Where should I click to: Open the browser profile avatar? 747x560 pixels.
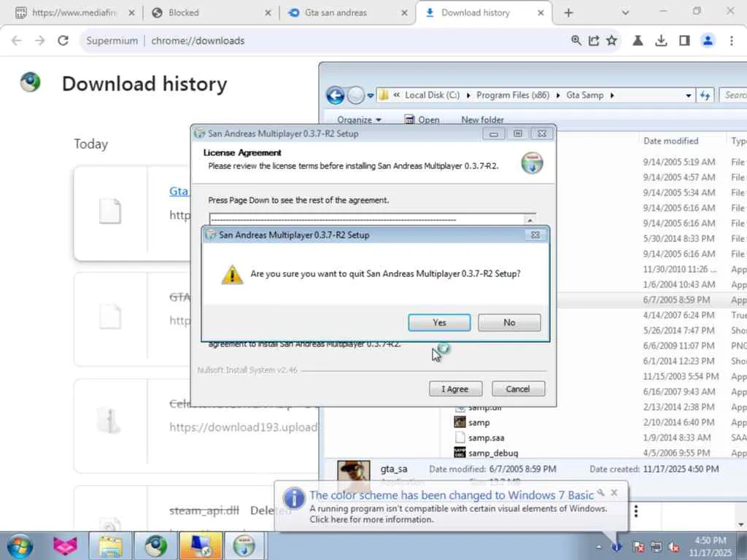coord(708,41)
